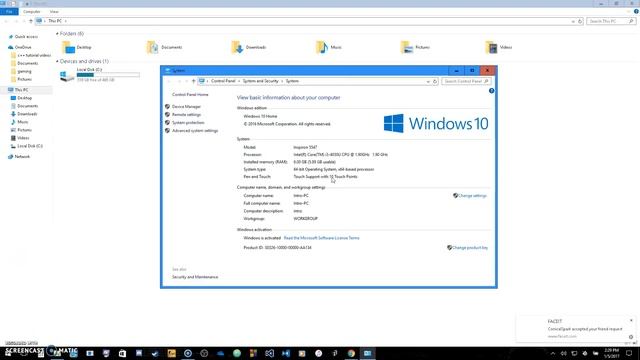Open Microsoft Store from the taskbar

coord(122,353)
